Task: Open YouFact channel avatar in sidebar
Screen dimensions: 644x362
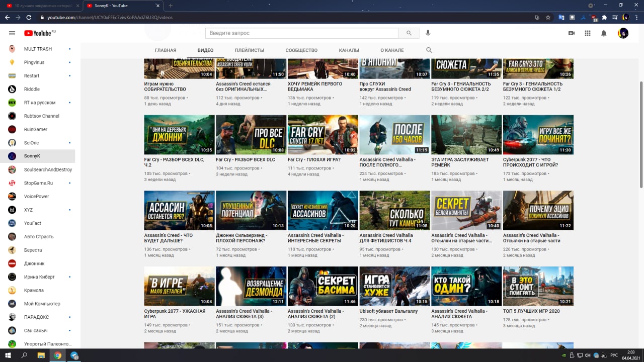Action: coord(12,223)
